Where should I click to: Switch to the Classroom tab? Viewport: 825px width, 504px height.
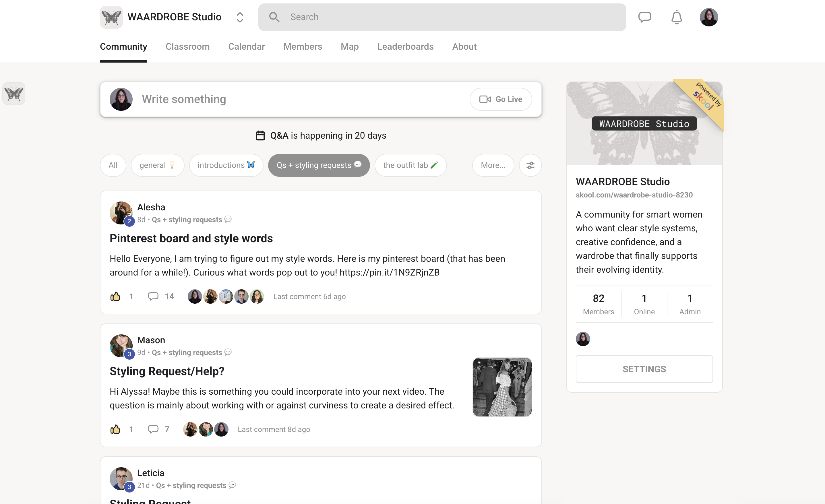click(x=187, y=46)
